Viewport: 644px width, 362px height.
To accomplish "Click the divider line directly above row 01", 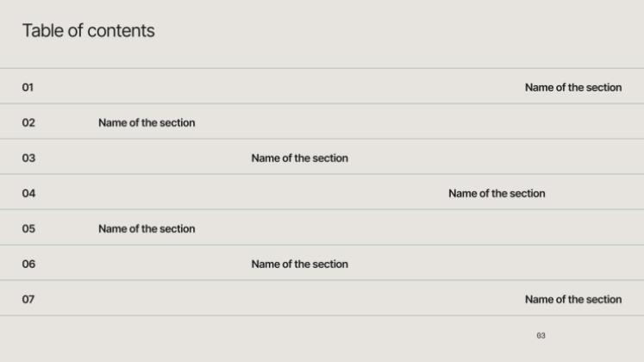I will coord(322,68).
